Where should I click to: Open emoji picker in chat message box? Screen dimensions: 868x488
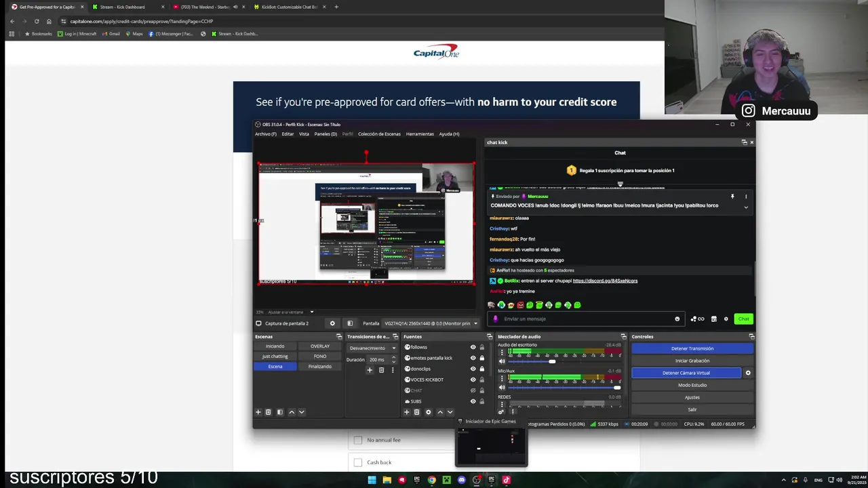[677, 319]
